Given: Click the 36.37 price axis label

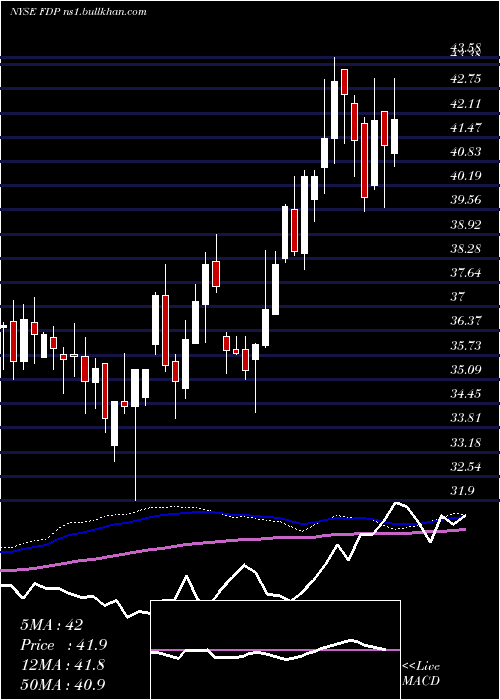Looking at the screenshot, I should (x=466, y=321).
